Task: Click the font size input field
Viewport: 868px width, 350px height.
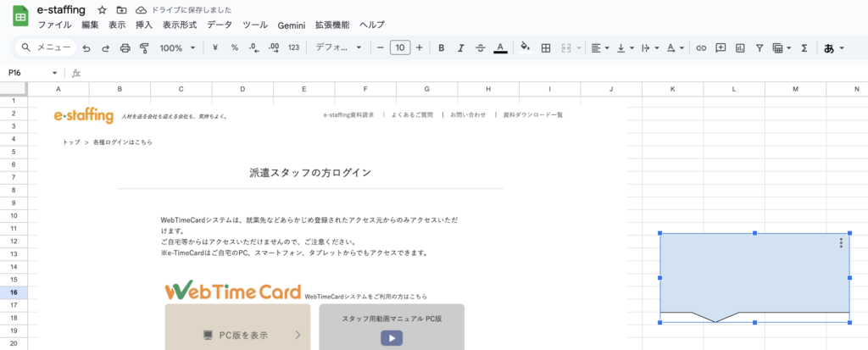Action: pos(400,48)
